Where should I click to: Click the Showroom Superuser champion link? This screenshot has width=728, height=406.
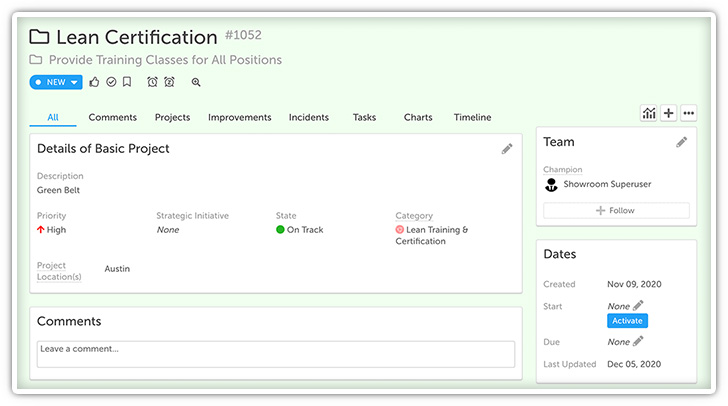[606, 184]
